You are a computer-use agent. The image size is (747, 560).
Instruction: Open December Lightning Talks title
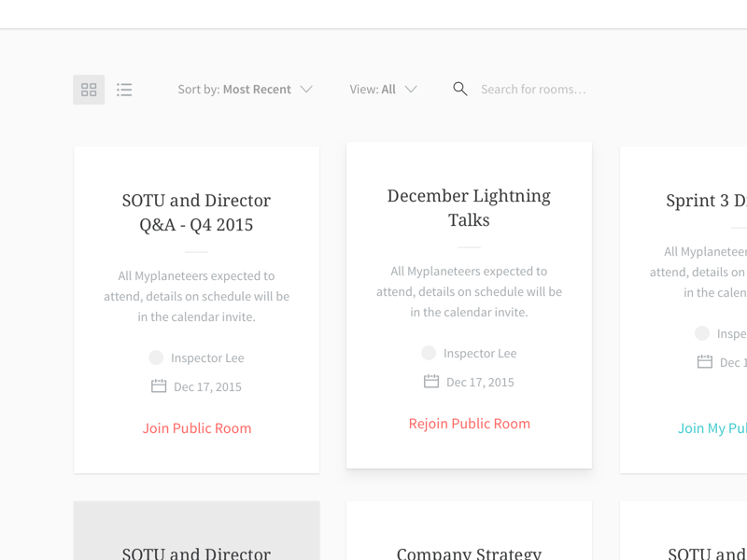point(469,207)
